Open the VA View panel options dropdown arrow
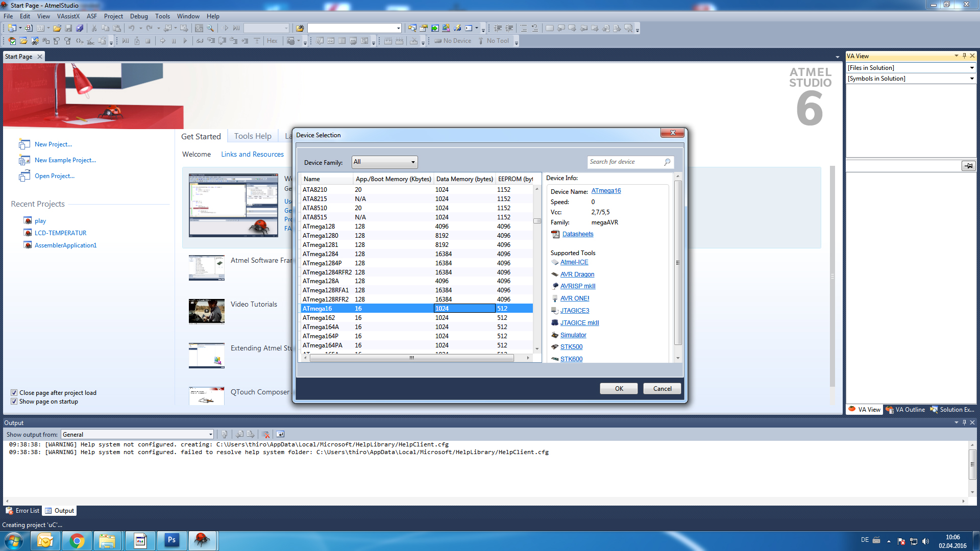Screen dimensions: 980x551 click(x=957, y=56)
